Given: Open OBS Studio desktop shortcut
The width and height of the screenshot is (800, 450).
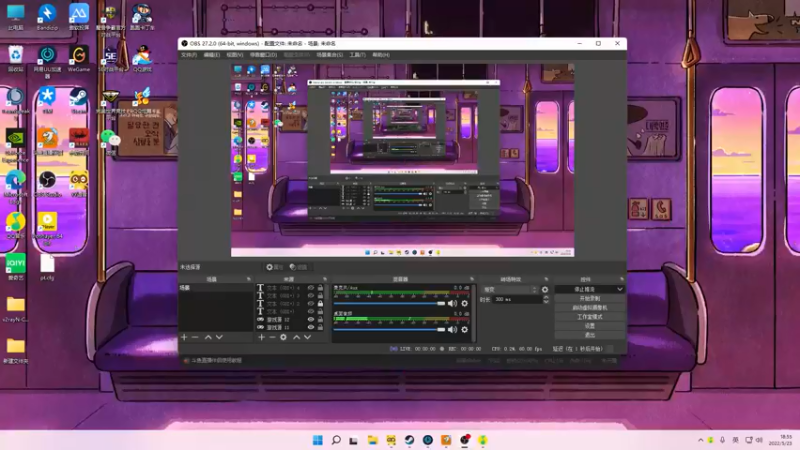Looking at the screenshot, I should pos(47,184).
